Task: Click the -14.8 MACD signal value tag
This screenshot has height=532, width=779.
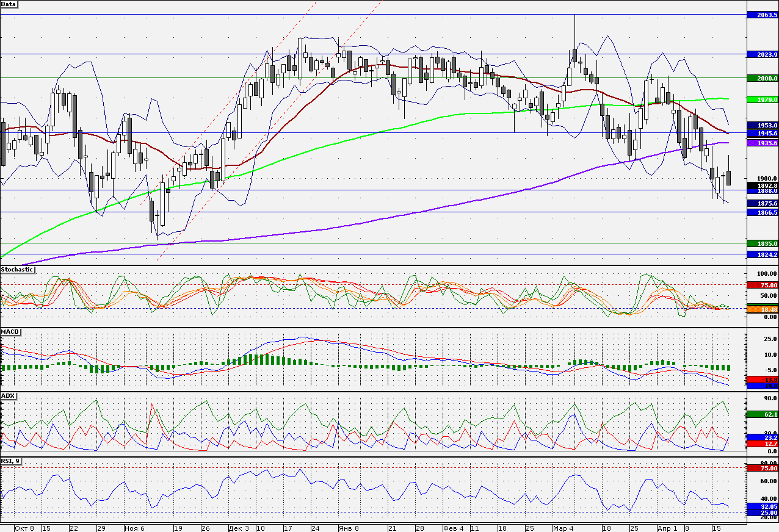Action: click(763, 379)
